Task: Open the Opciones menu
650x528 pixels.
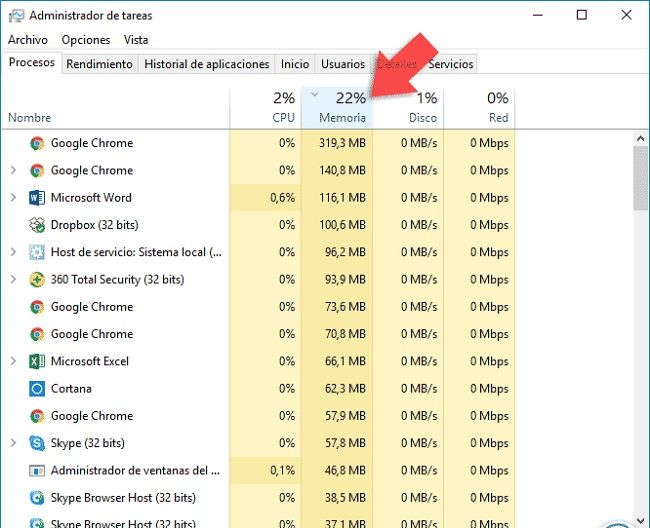Action: point(86,40)
